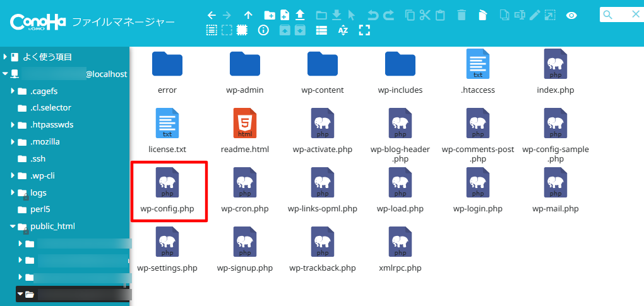
Task: Toggle fullscreen mode icon
Action: pyautogui.click(x=364, y=30)
